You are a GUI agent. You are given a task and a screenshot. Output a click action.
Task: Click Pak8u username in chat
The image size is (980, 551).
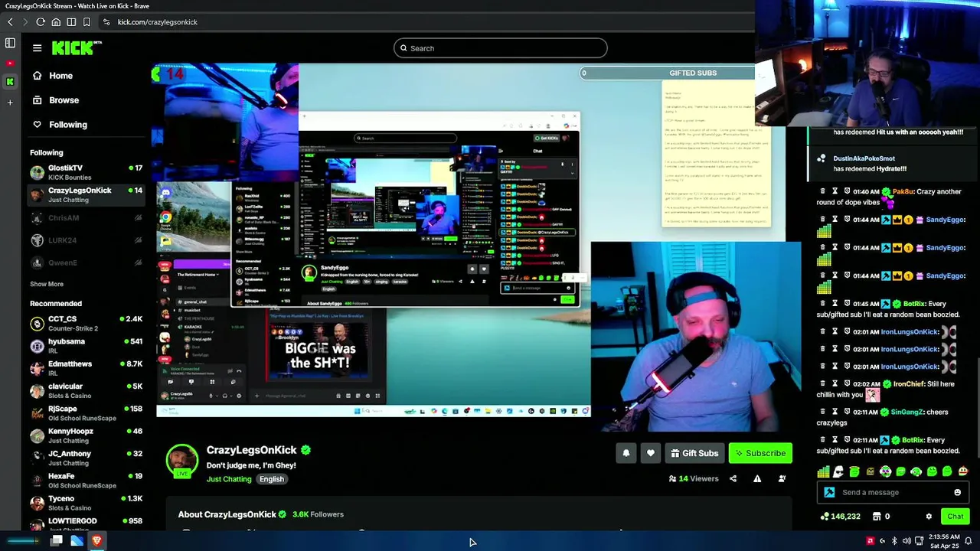pos(903,191)
